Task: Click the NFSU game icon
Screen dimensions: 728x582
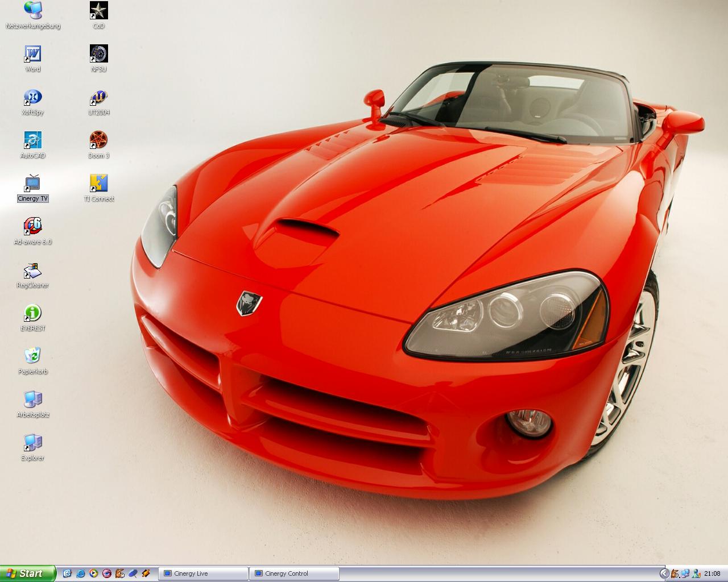Action: pos(98,54)
